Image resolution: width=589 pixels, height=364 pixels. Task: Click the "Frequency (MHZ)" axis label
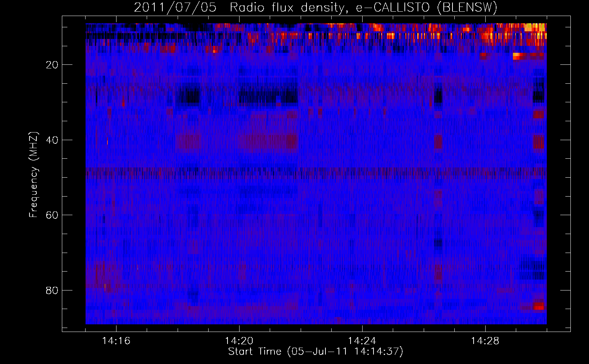(x=33, y=175)
